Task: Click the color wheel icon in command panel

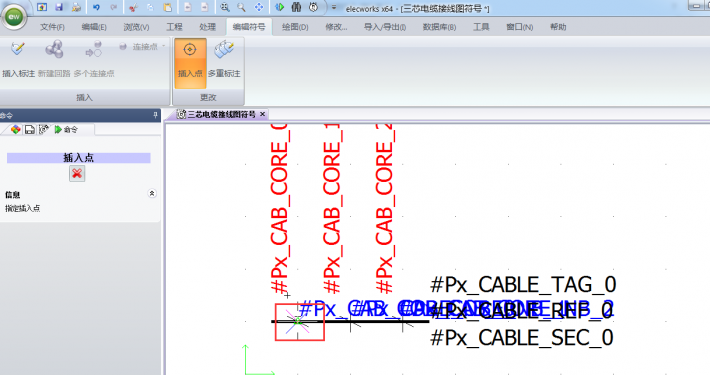Action: 16,130
